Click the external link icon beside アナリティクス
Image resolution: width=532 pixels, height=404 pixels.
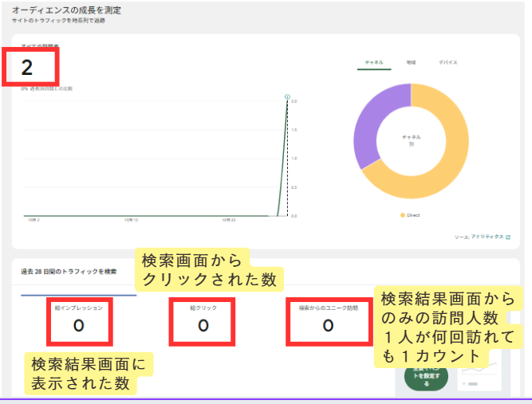tap(508, 237)
